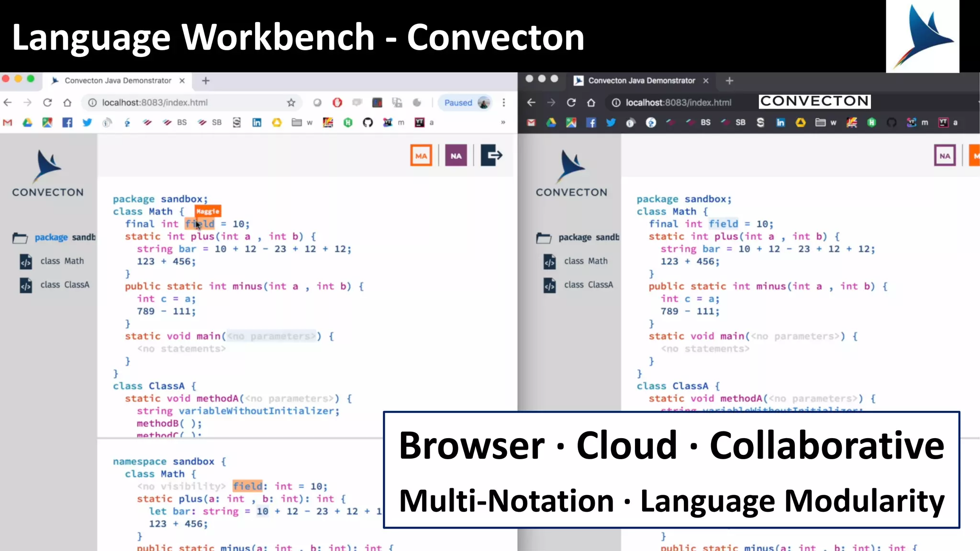Click '<no visibility>' placeholder in lower notation pane
Screen dimensions: 980x551
pos(181,486)
